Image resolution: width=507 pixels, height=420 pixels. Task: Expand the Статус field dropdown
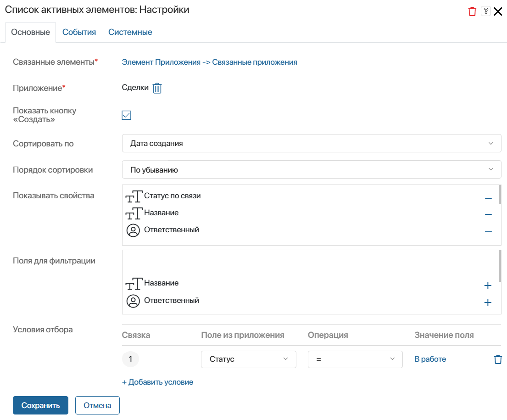(x=248, y=359)
